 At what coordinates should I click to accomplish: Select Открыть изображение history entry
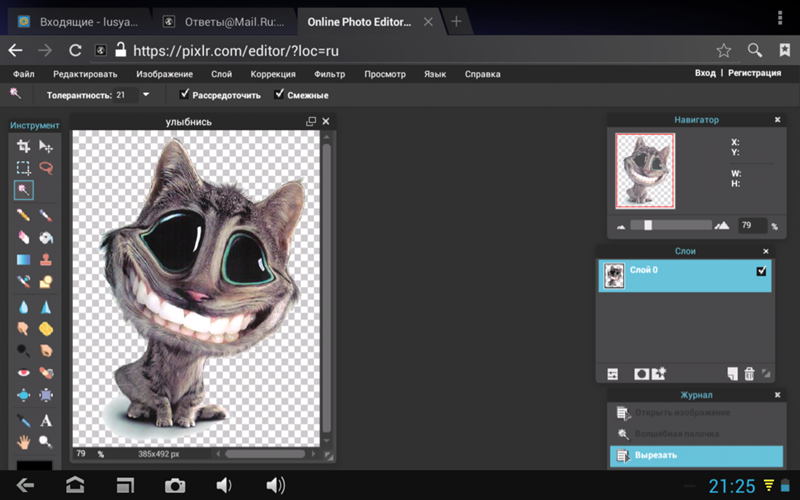pos(696,412)
